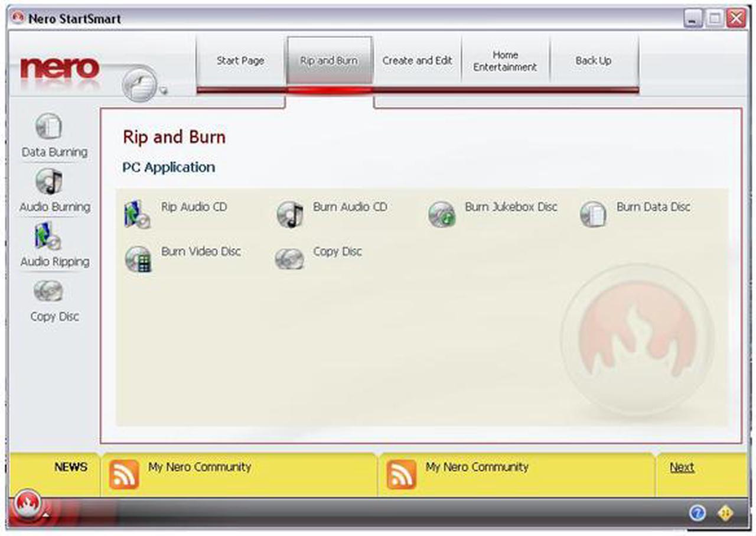Click the Burn Data Disc label
756x536 pixels.
point(653,207)
